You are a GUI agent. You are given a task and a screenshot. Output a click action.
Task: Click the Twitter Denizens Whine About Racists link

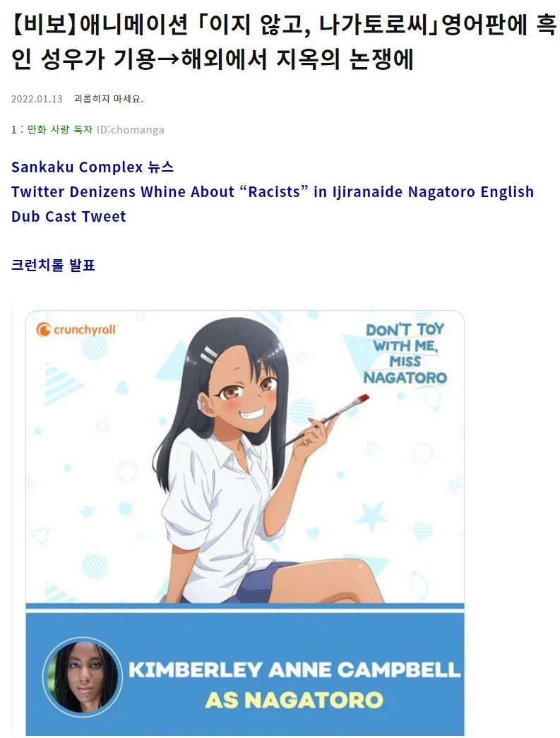[x=273, y=191]
